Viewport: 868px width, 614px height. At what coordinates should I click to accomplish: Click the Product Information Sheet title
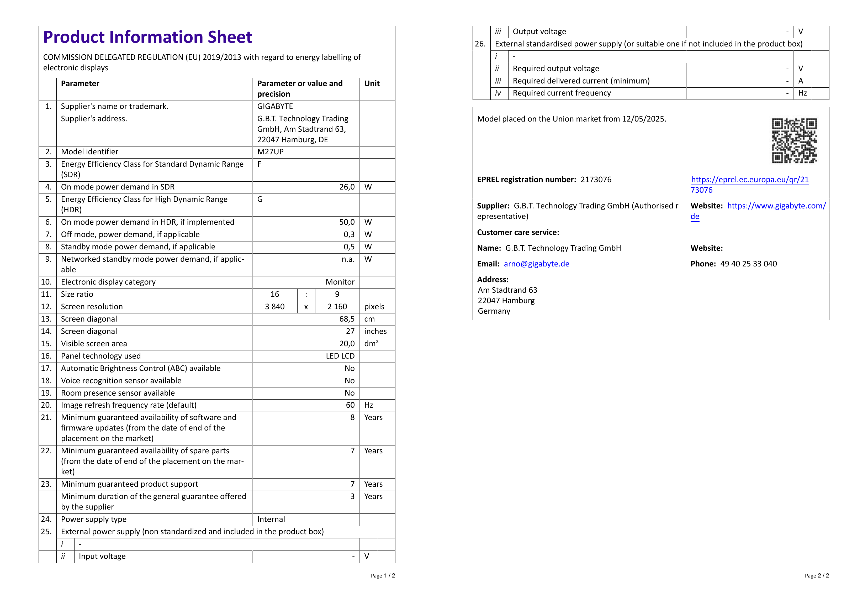147,37
